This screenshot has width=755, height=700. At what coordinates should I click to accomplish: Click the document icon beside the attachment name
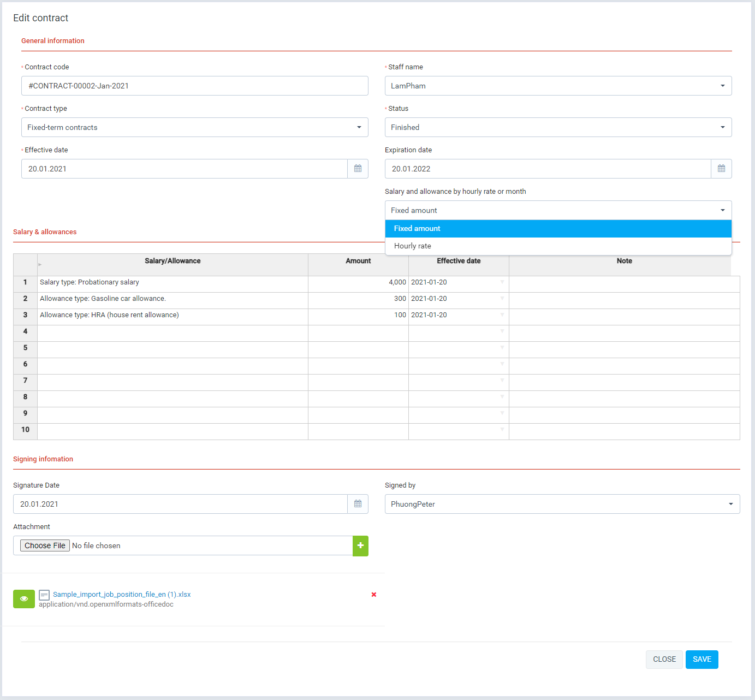click(x=44, y=595)
